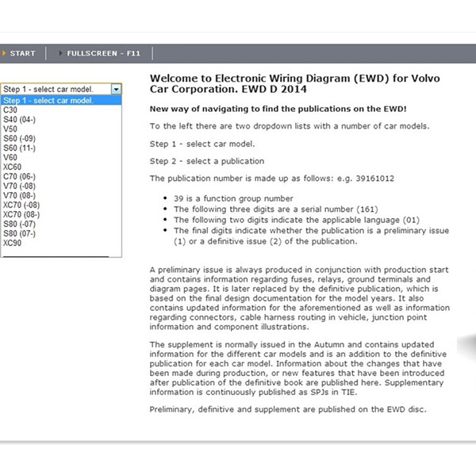Select XC90 at bottom of list
The image size is (476, 476).
13,244
